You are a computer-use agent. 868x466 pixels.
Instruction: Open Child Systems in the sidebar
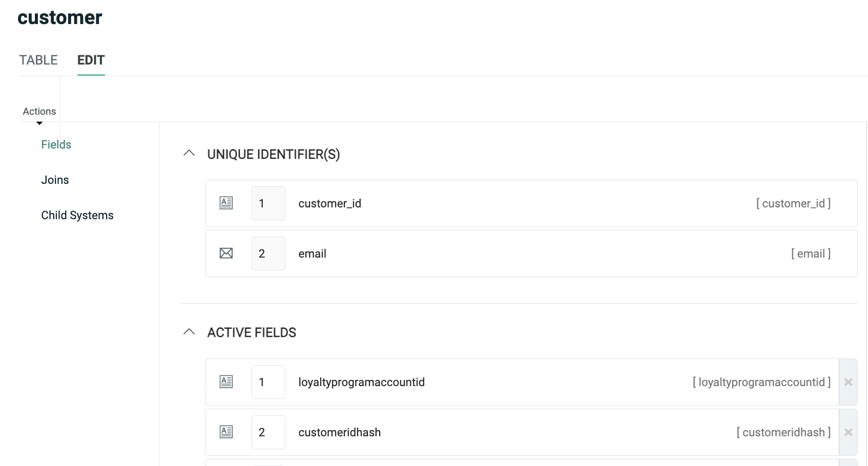[77, 215]
